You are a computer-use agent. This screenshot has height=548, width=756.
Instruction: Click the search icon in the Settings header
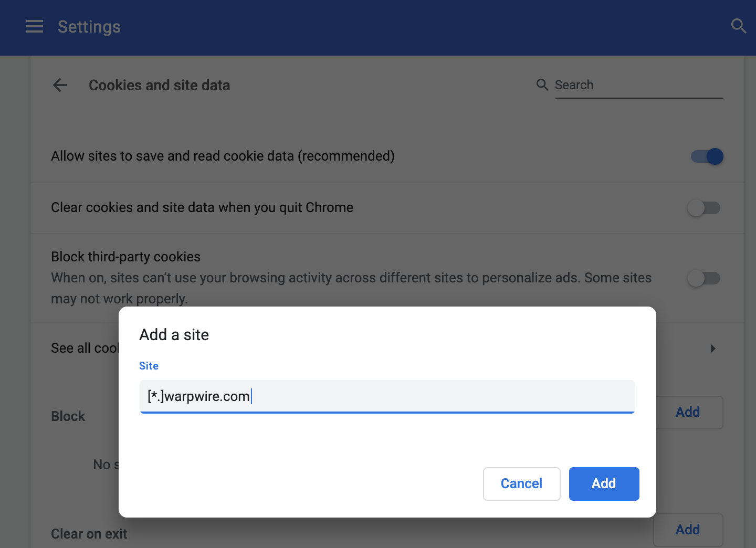coord(738,26)
